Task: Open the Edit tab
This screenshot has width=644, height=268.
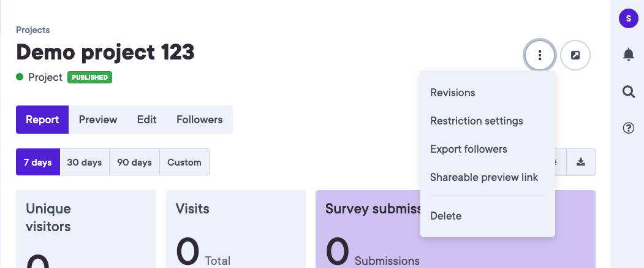Action: [x=147, y=120]
